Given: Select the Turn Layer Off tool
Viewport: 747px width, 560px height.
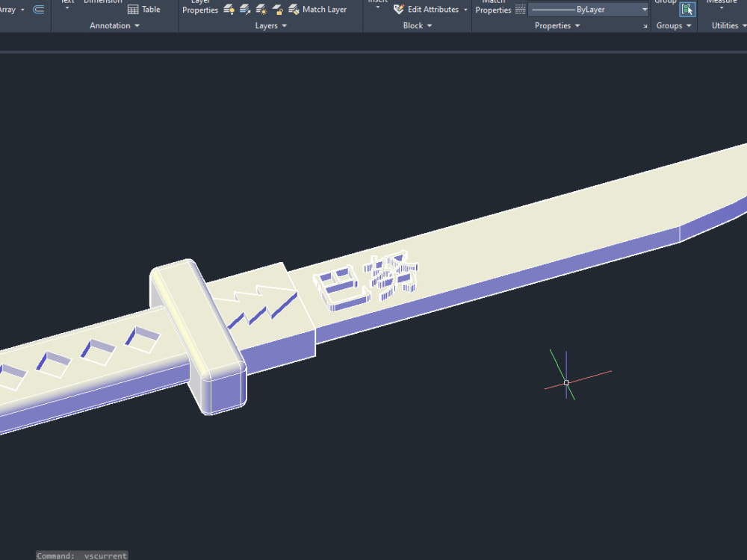Looking at the screenshot, I should point(229,9).
